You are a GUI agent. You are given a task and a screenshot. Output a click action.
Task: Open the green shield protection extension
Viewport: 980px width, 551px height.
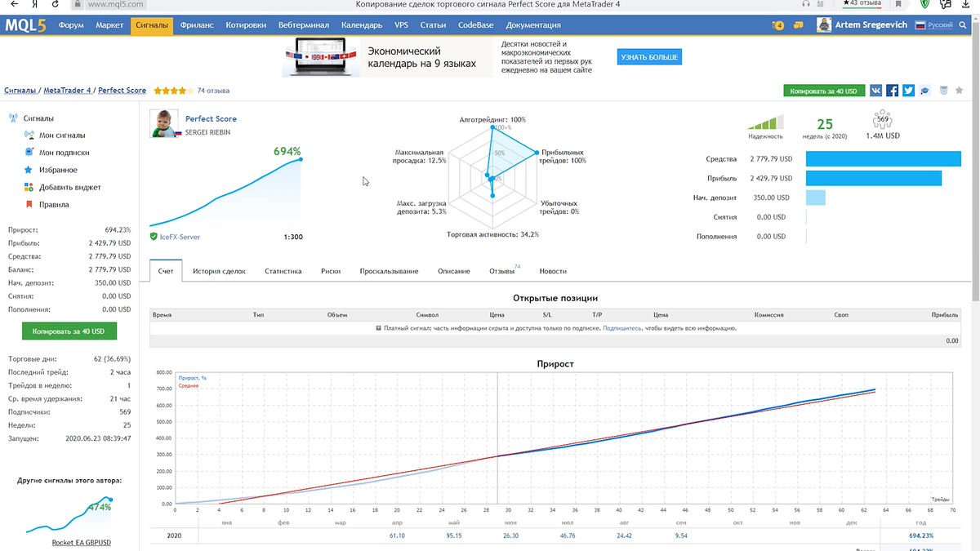[x=924, y=4]
